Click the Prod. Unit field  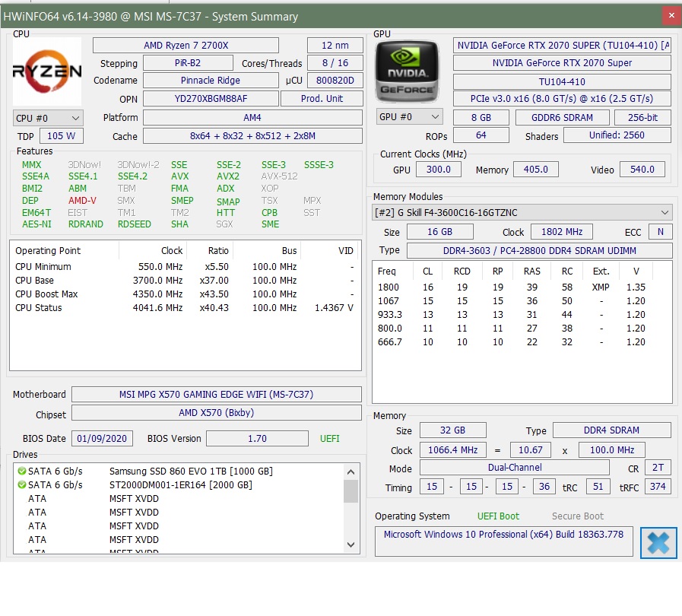click(x=322, y=99)
